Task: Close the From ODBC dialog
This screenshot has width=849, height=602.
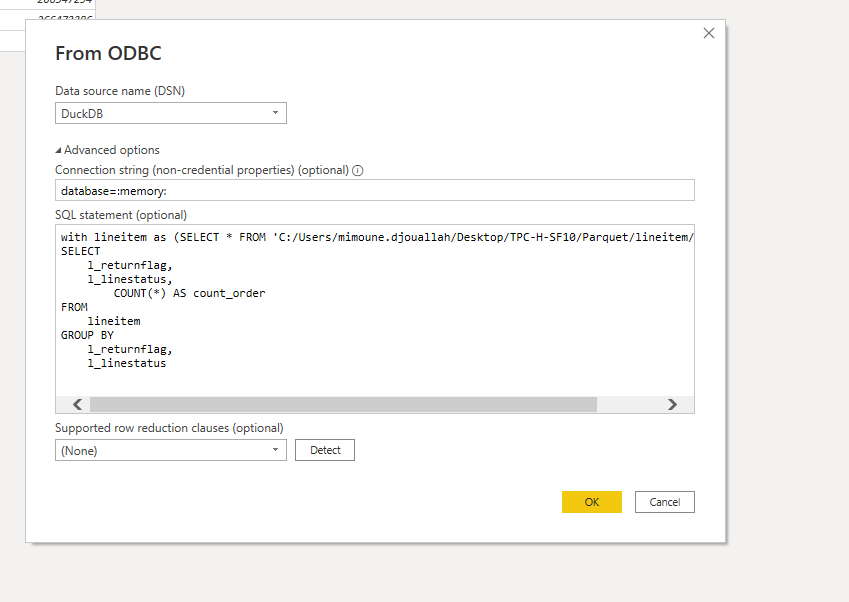Action: click(709, 33)
